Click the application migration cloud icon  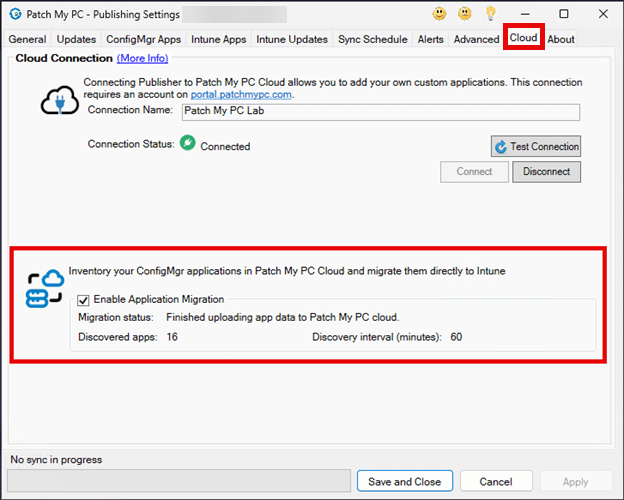click(45, 290)
